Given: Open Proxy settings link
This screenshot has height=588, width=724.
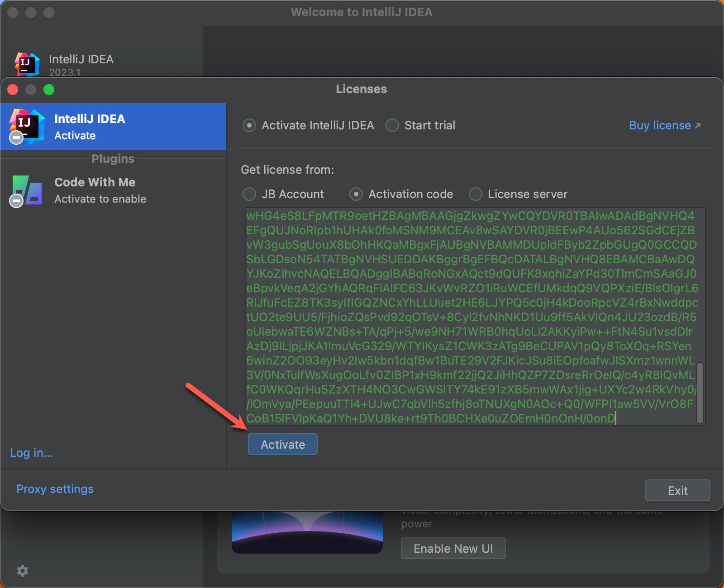Looking at the screenshot, I should (x=55, y=489).
